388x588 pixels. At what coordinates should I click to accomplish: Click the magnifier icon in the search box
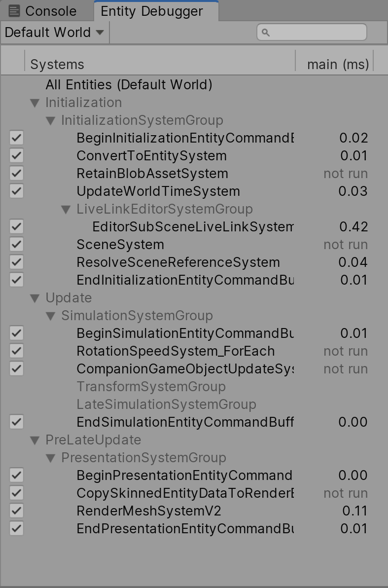tap(266, 32)
